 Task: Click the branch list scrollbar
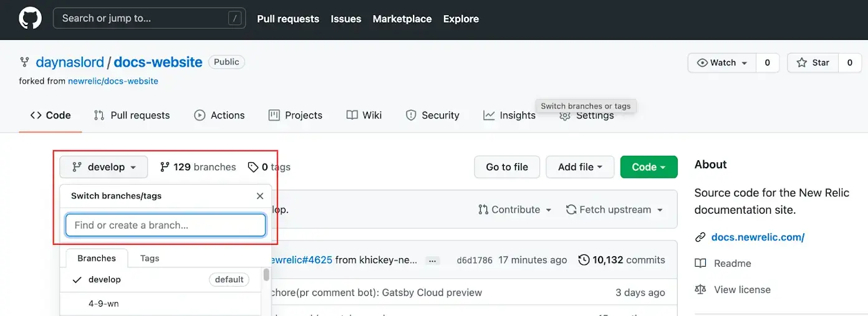coord(266,275)
